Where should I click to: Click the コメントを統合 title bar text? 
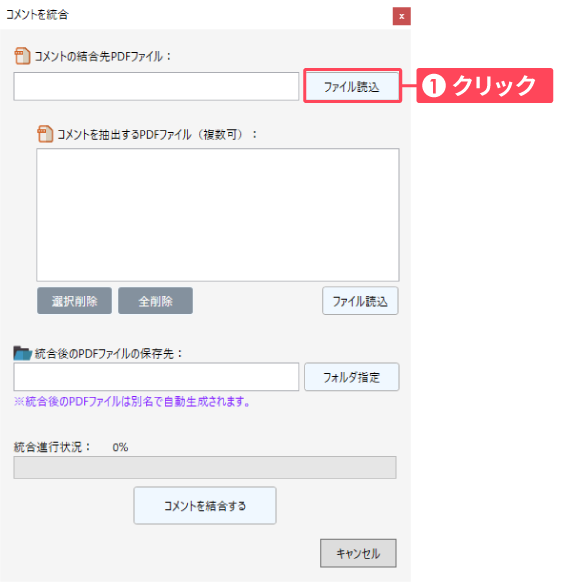tap(38, 15)
